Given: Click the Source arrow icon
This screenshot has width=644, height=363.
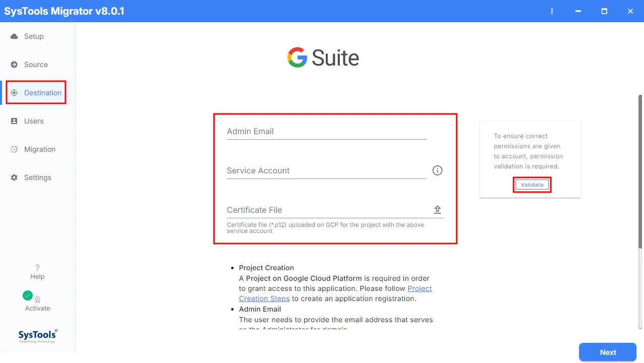Looking at the screenshot, I should tap(14, 65).
